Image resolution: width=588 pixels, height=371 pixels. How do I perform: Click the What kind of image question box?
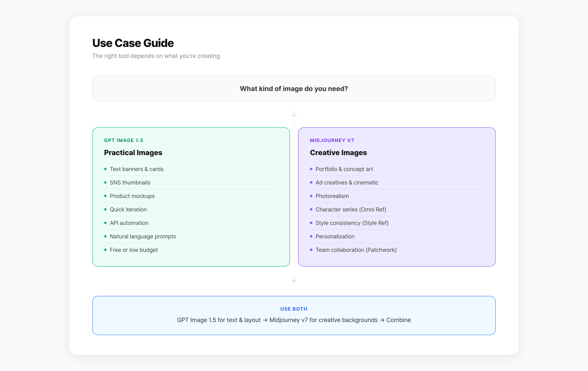[294, 89]
